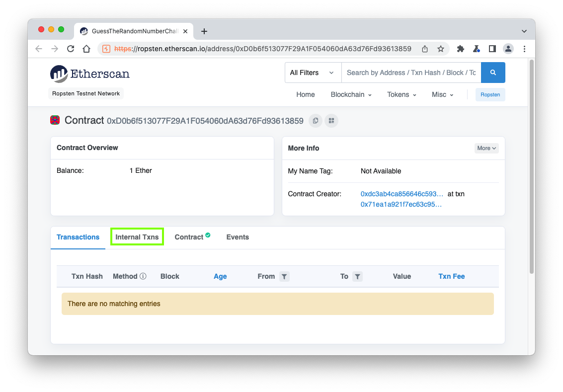Open the flask labs extension icon
The image size is (563, 392).
point(477,49)
